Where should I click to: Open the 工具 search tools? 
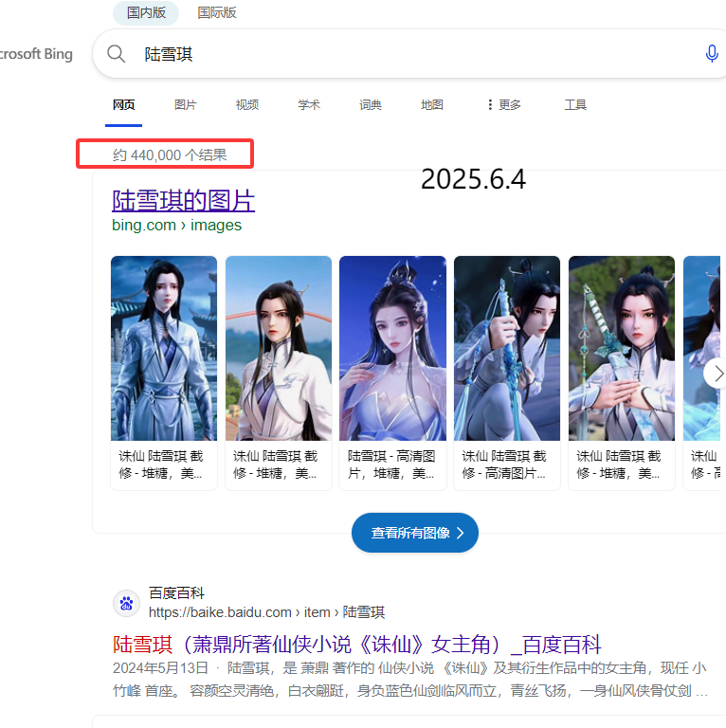[575, 105]
